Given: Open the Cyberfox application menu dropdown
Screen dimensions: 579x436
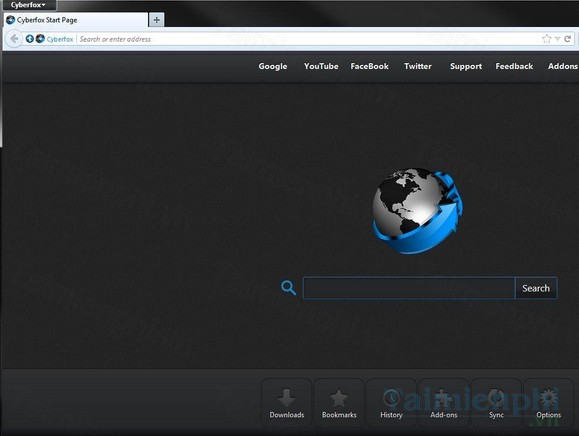Looking at the screenshot, I should (x=28, y=5).
